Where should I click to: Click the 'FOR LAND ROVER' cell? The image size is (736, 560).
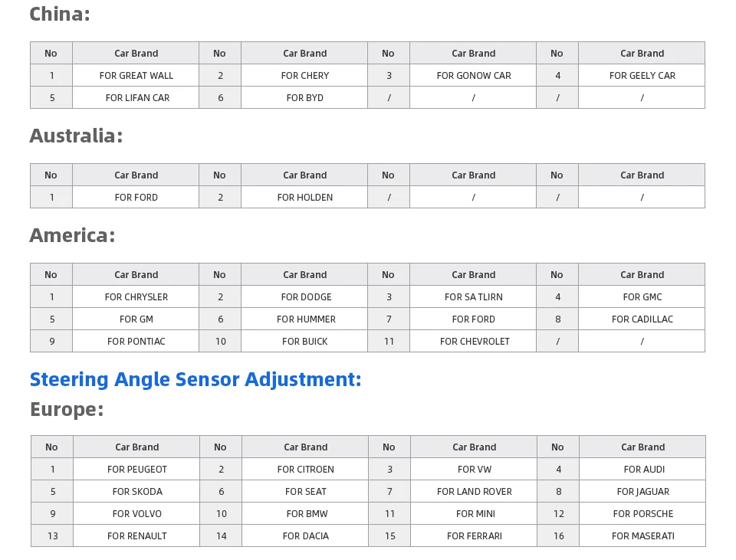(x=474, y=492)
